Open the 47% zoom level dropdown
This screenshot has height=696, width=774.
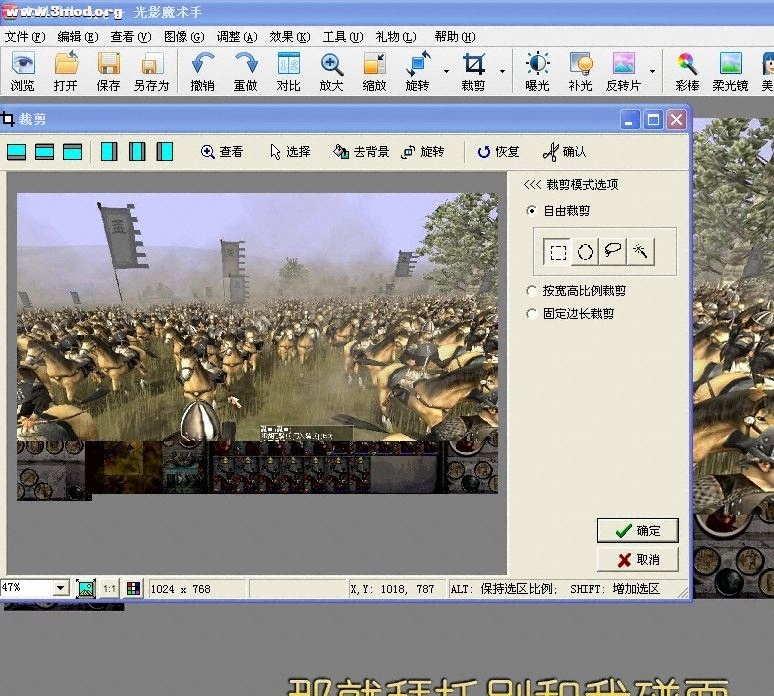[x=60, y=589]
